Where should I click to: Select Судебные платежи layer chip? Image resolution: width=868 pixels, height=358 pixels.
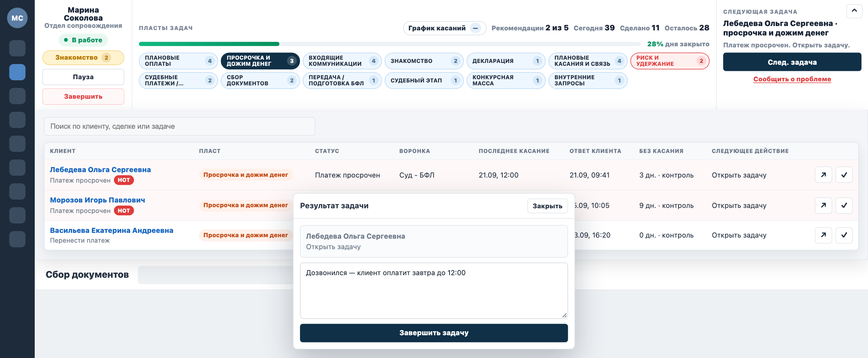point(178,80)
